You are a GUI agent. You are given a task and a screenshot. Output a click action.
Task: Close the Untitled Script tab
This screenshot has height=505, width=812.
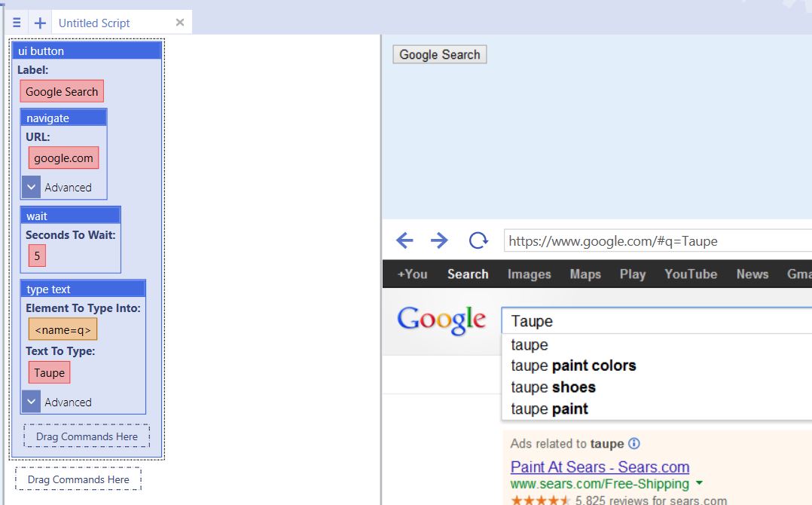(x=180, y=23)
